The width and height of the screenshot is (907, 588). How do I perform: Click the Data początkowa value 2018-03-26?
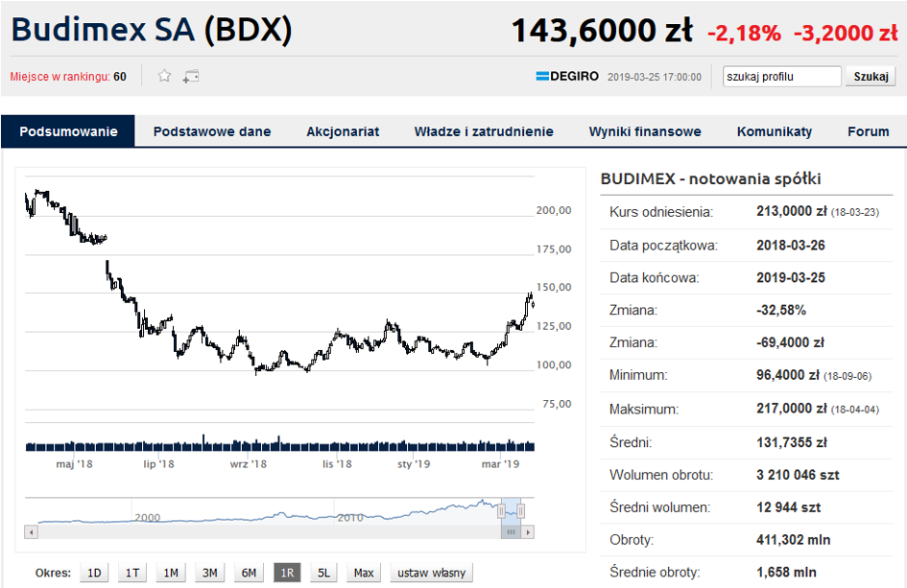791,246
